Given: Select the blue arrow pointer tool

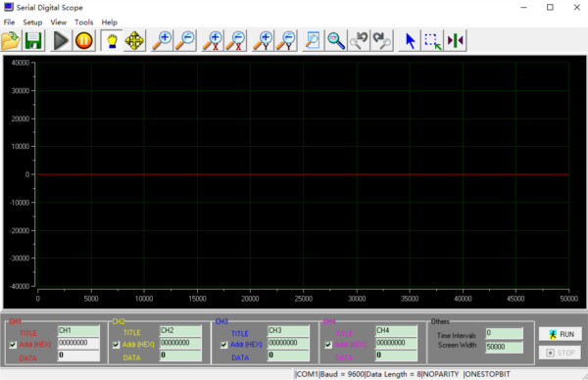Looking at the screenshot, I should (x=410, y=40).
